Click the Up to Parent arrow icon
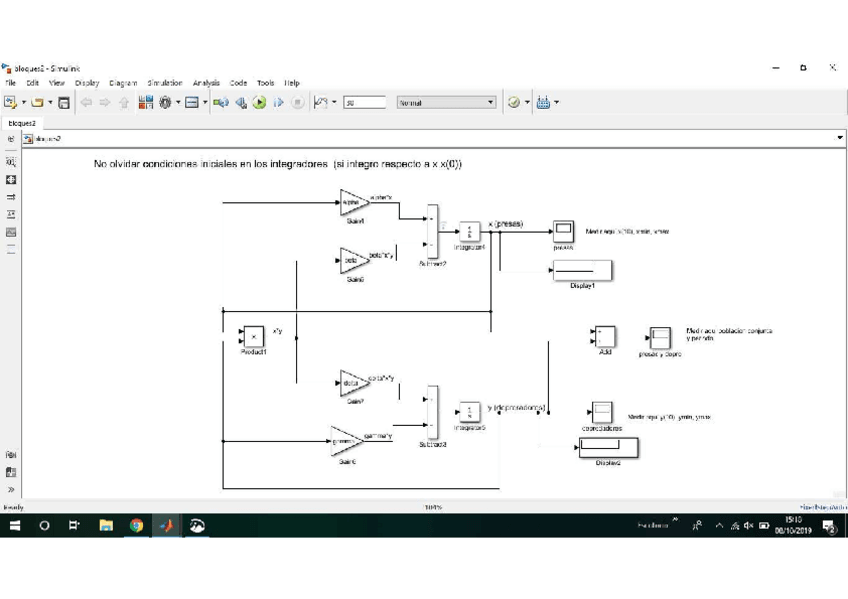848x599 pixels. (x=124, y=102)
